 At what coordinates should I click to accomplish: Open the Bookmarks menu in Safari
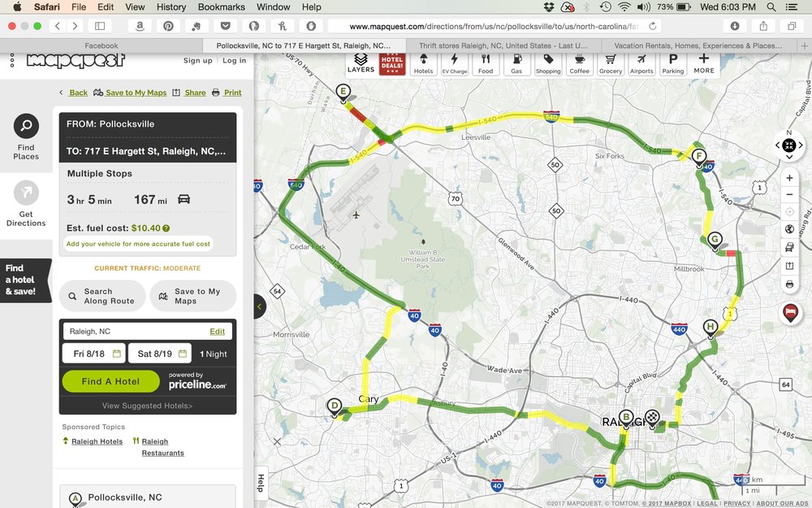(x=221, y=7)
